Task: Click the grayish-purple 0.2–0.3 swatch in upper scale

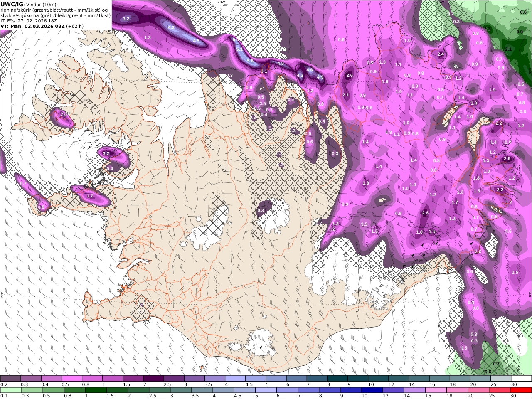Action: click(10, 379)
